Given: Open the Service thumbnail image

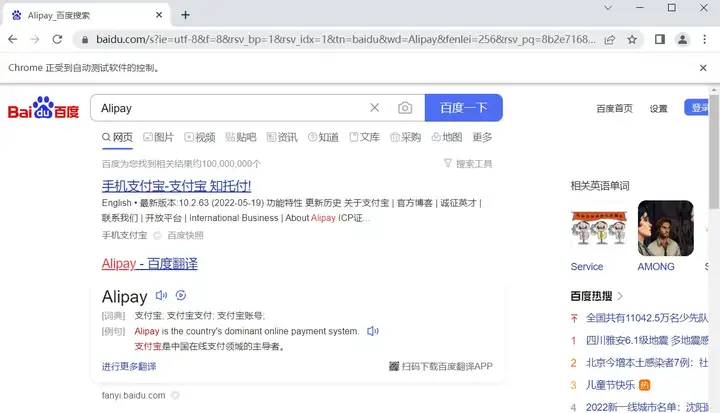Looking at the screenshot, I should (x=599, y=228).
